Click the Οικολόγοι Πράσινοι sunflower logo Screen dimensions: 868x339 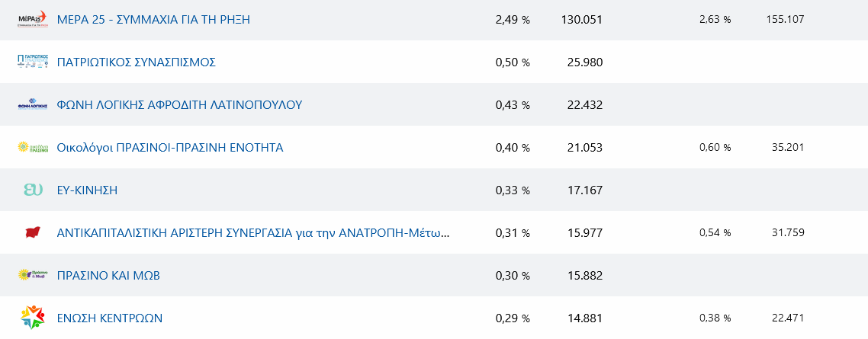[x=33, y=147]
